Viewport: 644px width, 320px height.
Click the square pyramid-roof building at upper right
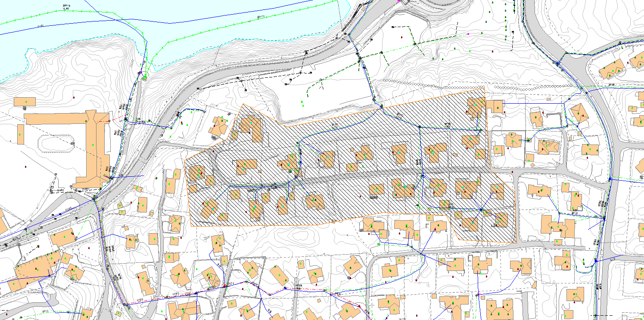coord(579,113)
